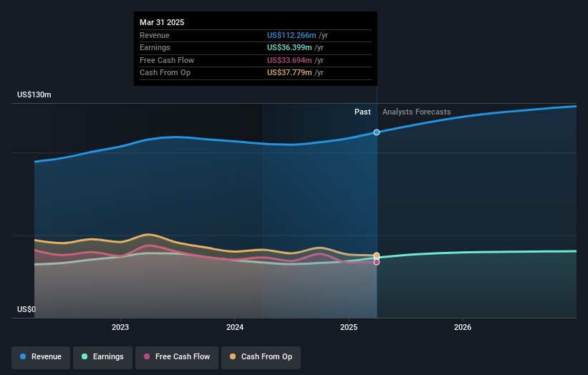Select the pink Free Cash Flow chart marker
Screen dimensions: 588x375
[377, 262]
